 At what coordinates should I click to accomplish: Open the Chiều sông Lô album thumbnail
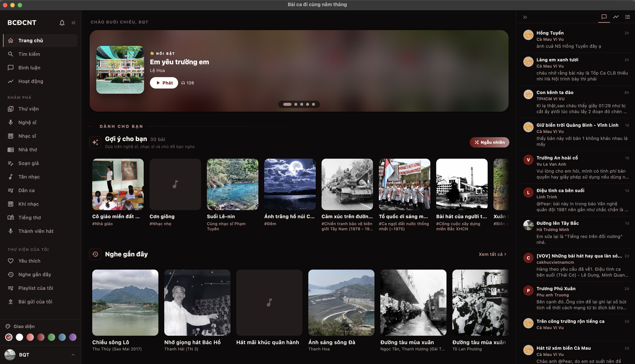125,303
